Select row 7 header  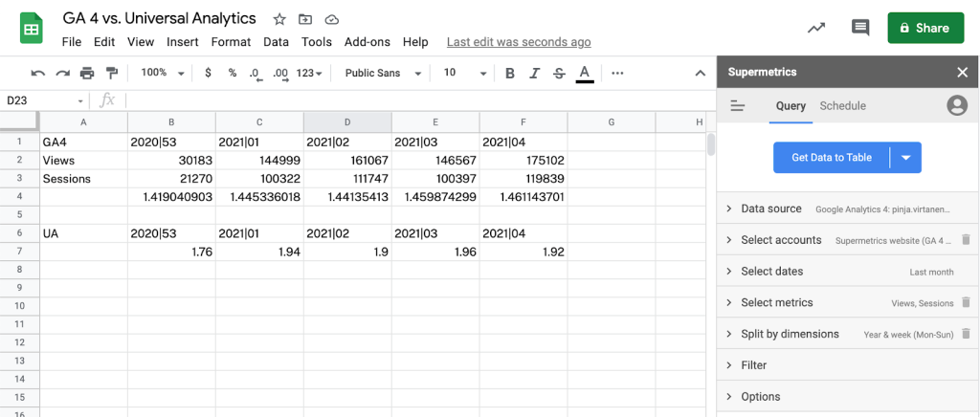[x=19, y=252]
